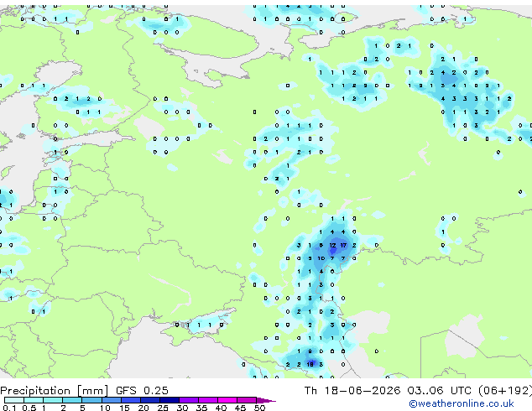Click the map value "10"
This screenshot has width=532, height=411.
tap(321, 258)
